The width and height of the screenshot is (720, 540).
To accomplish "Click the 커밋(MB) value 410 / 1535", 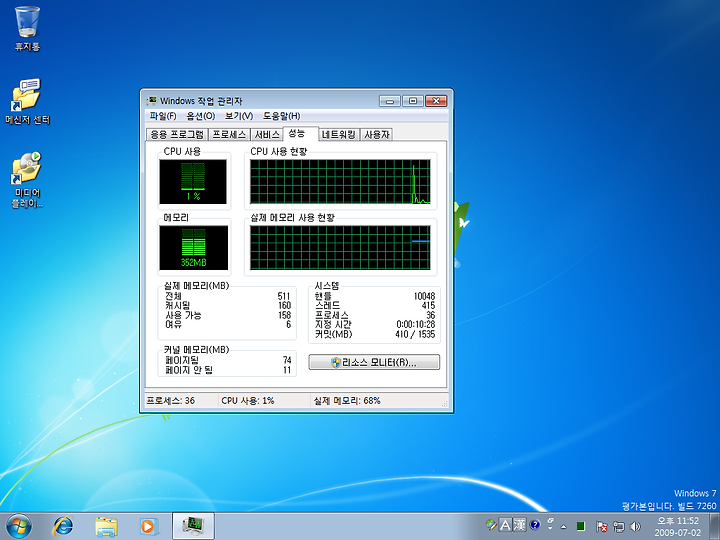I will (x=415, y=334).
